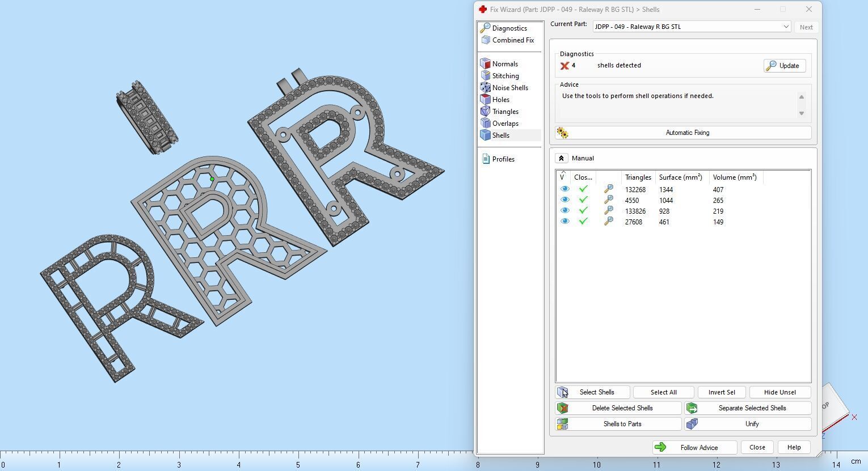This screenshot has height=471, width=868.
Task: Click the Diagnostics magnifier icon
Action: click(x=485, y=28)
